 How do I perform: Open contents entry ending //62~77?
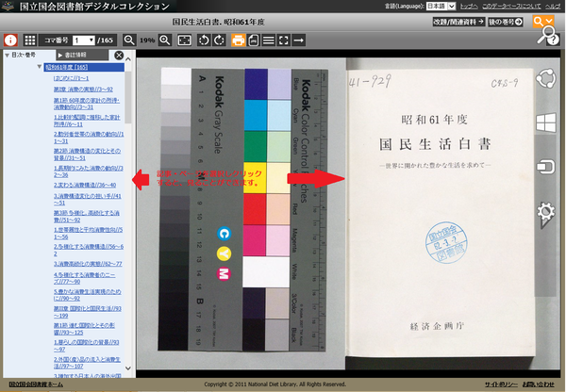click(88, 264)
